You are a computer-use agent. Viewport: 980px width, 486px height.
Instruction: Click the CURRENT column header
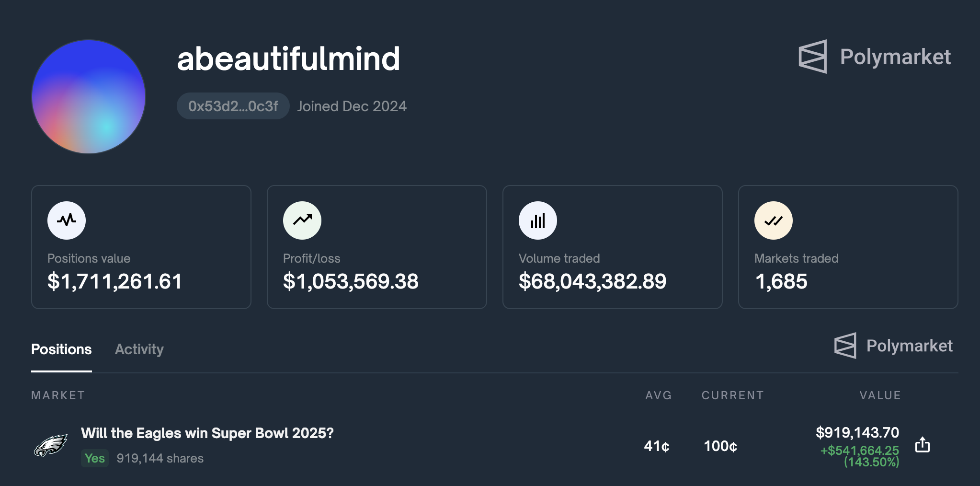click(732, 395)
